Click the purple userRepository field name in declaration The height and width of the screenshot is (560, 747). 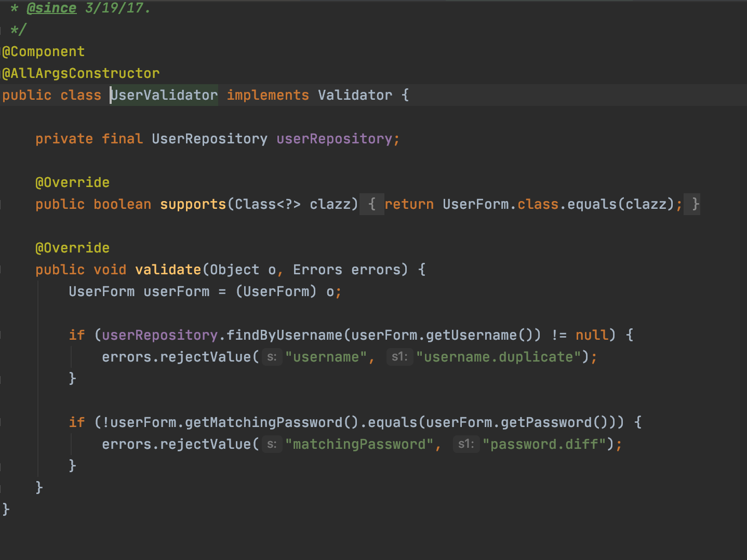(334, 139)
